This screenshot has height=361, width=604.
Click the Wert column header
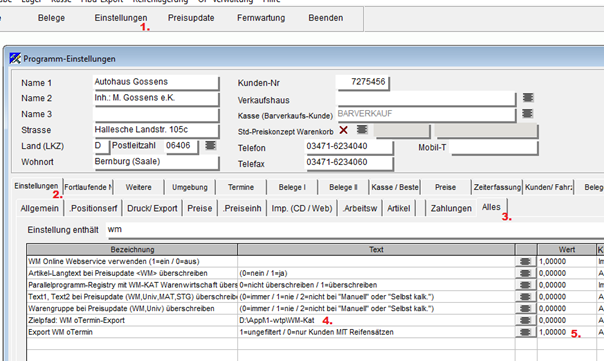click(x=567, y=250)
